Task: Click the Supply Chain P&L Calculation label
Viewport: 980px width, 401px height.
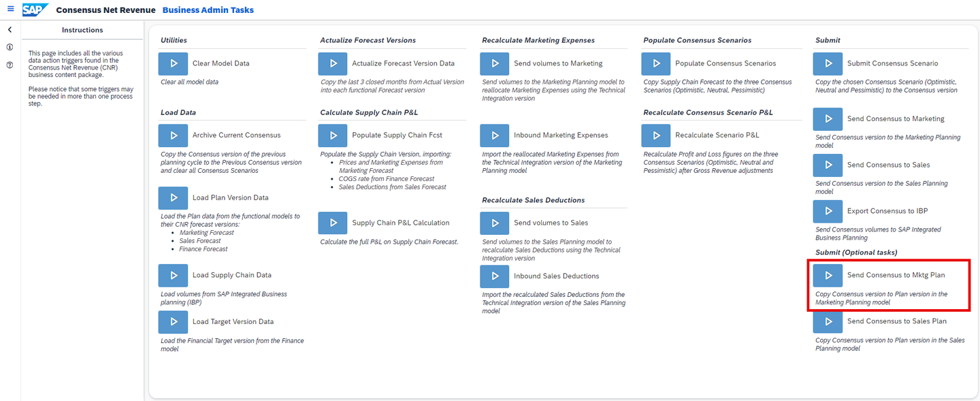Action: (x=401, y=223)
